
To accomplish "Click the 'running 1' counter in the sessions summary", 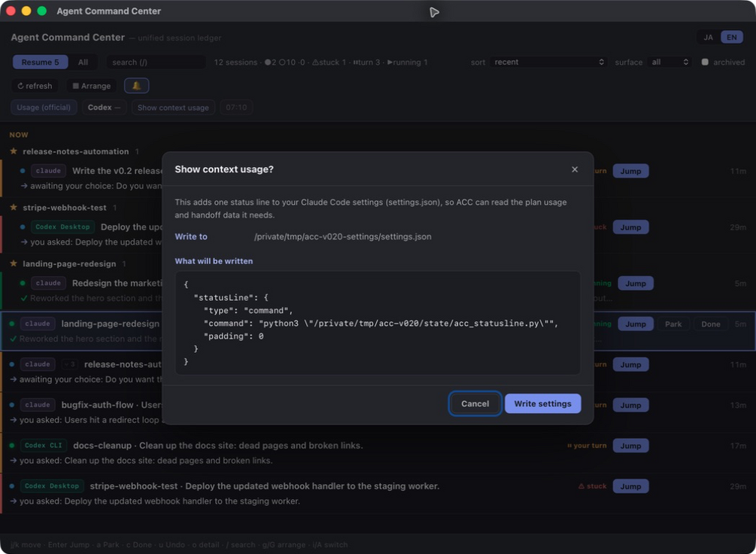I will pyautogui.click(x=408, y=62).
